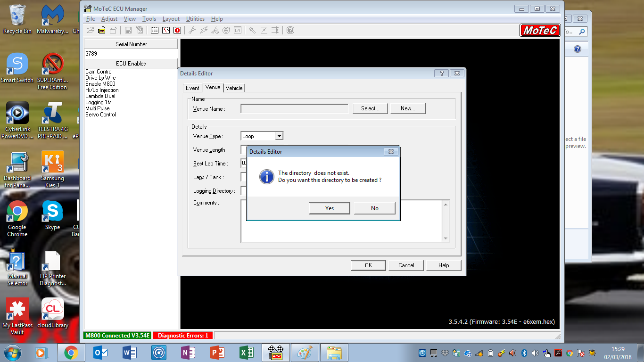Viewport: 644px width, 362px height.
Task: Click the Venue Name input field
Action: tap(294, 108)
